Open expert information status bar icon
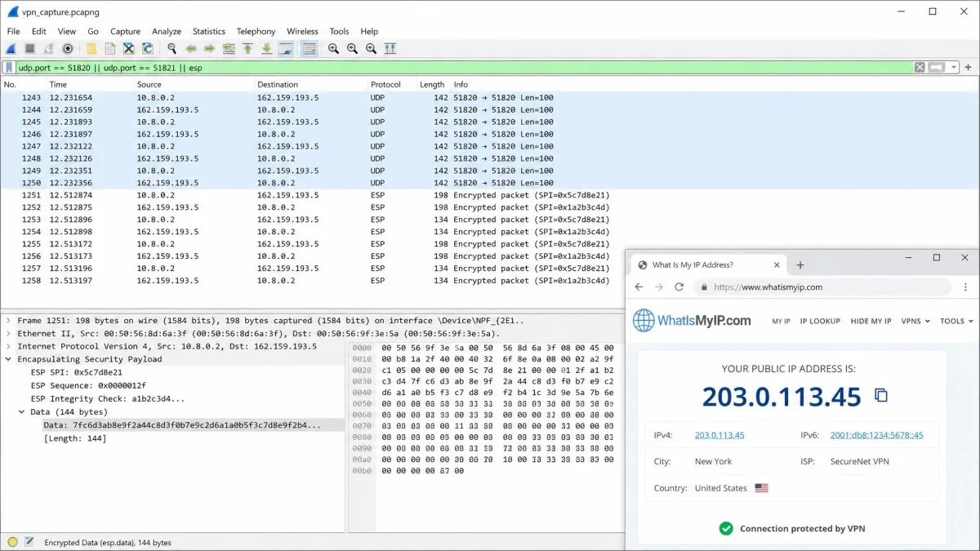980x551 pixels. point(12,542)
